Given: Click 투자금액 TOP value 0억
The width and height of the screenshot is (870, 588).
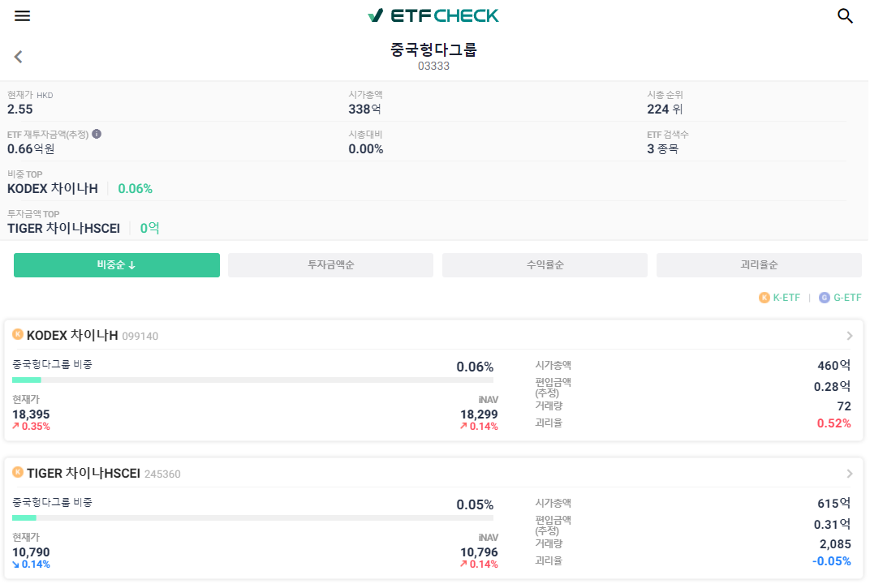Looking at the screenshot, I should [x=150, y=229].
